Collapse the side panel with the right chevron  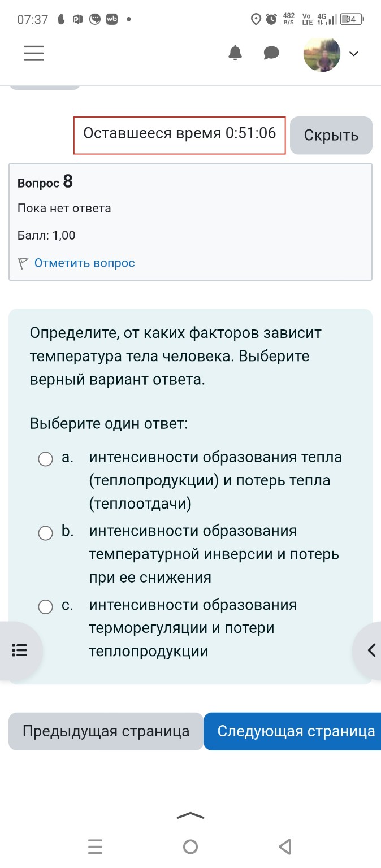373,650
